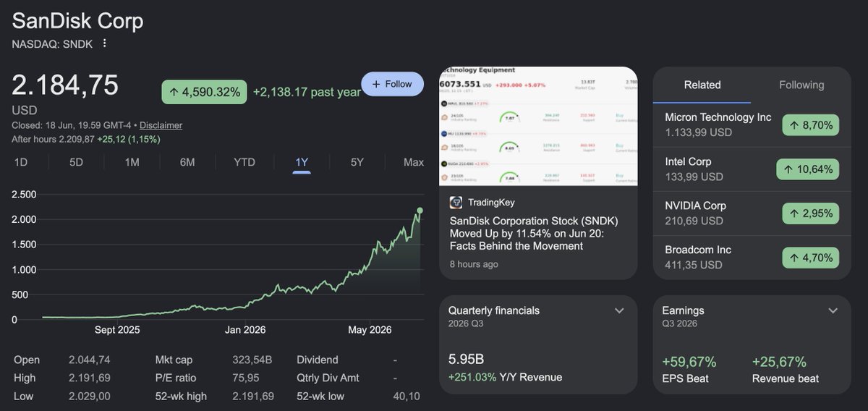Expand the Quarterly financials card
This screenshot has height=411, width=868.
point(619,310)
